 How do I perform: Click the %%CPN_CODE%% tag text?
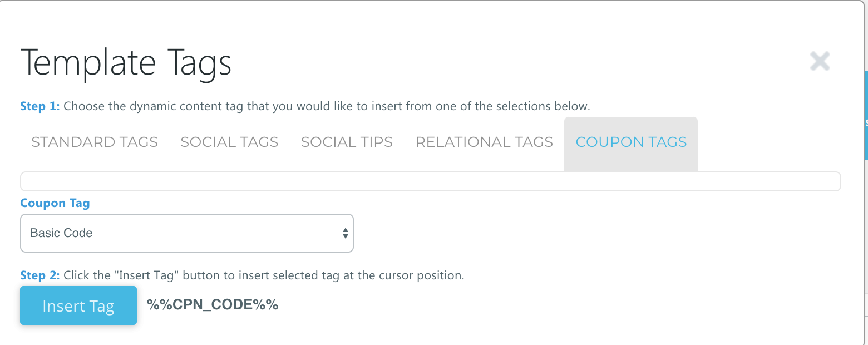(x=212, y=305)
